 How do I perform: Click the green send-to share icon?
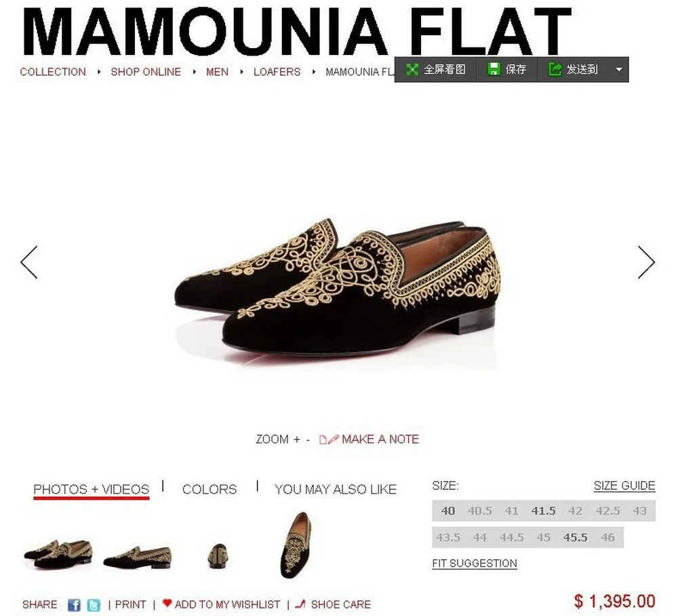coord(555,69)
